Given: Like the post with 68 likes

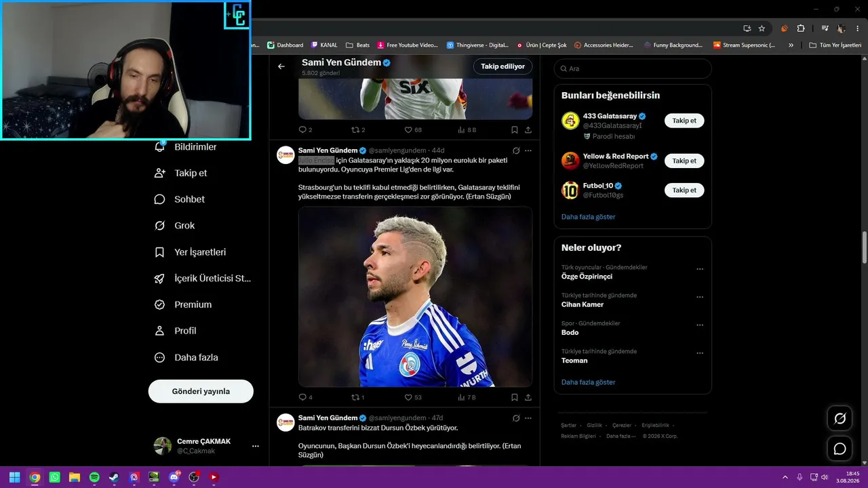Looking at the screenshot, I should coord(413,129).
